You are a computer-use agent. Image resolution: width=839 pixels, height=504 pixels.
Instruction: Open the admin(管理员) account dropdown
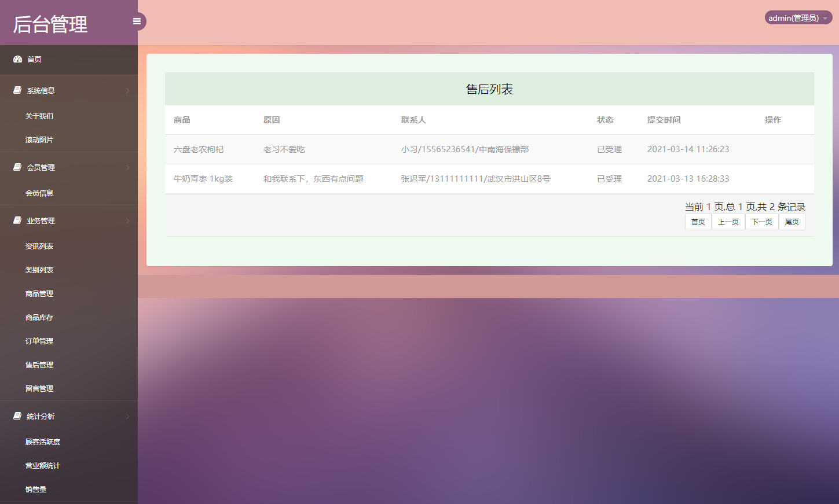[797, 17]
